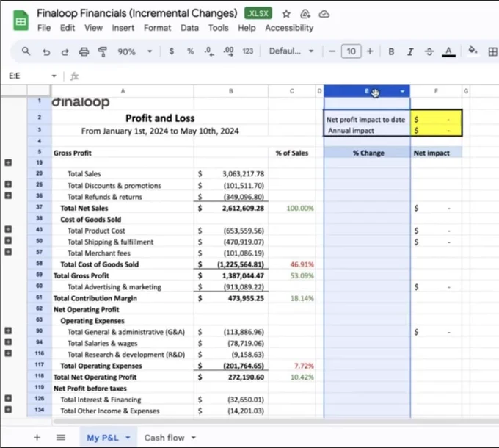Expand the row group at row 50
This screenshot has height=448, width=499.
(x=8, y=241)
